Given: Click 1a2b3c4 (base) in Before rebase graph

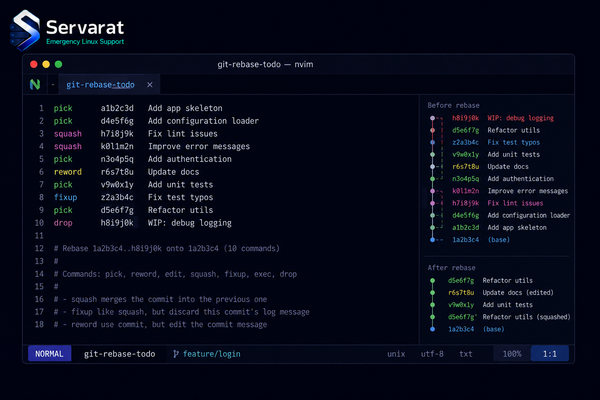Looking at the screenshot, I should pos(481,240).
